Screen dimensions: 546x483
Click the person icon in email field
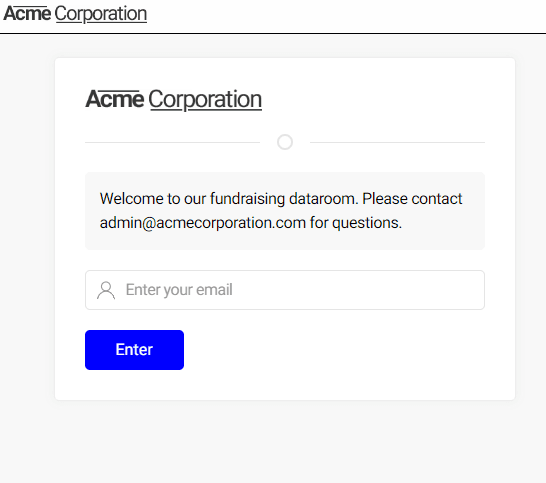pos(106,290)
